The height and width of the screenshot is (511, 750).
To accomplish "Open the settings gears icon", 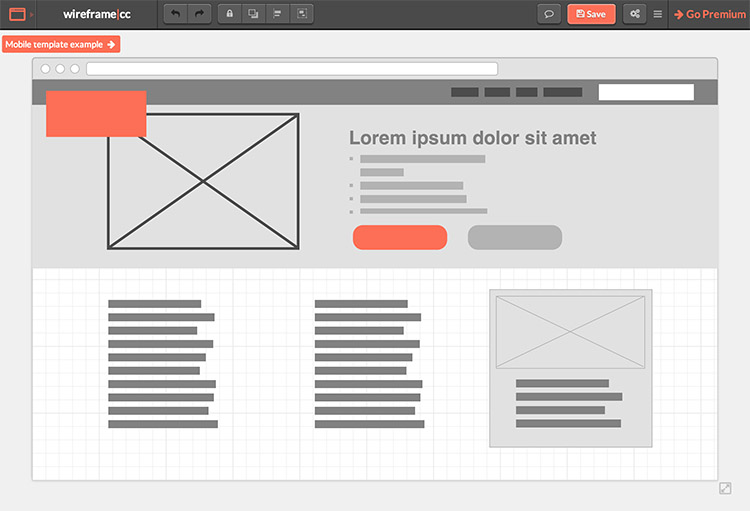I will (x=635, y=14).
